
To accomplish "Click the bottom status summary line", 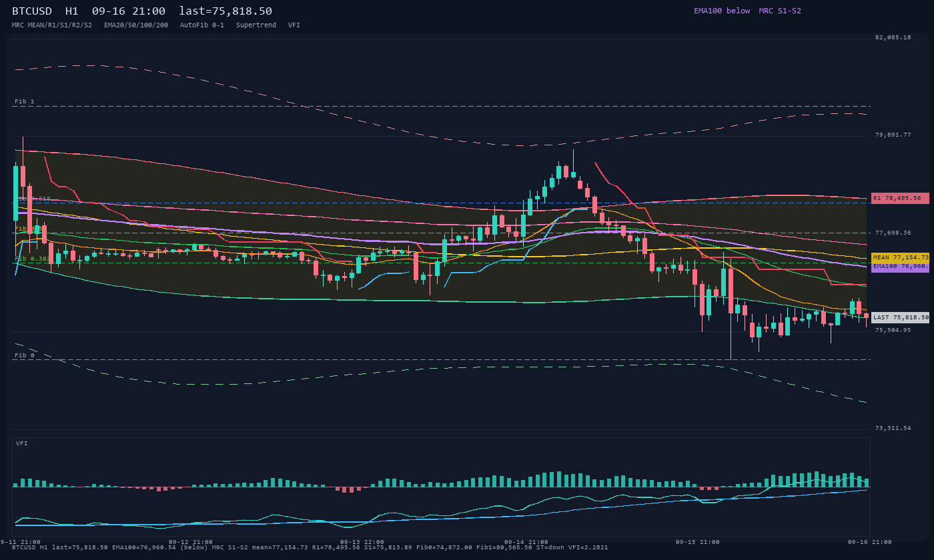I will [x=310, y=547].
